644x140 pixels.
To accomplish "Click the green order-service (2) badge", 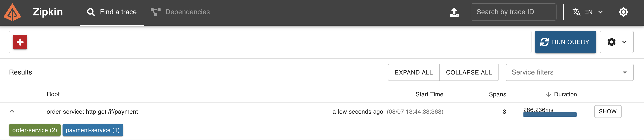I will pyautogui.click(x=35, y=130).
